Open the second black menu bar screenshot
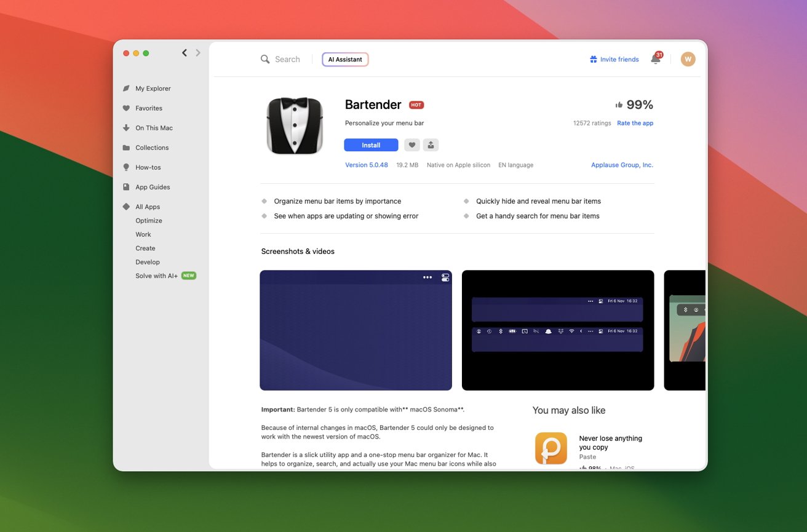 (558, 330)
